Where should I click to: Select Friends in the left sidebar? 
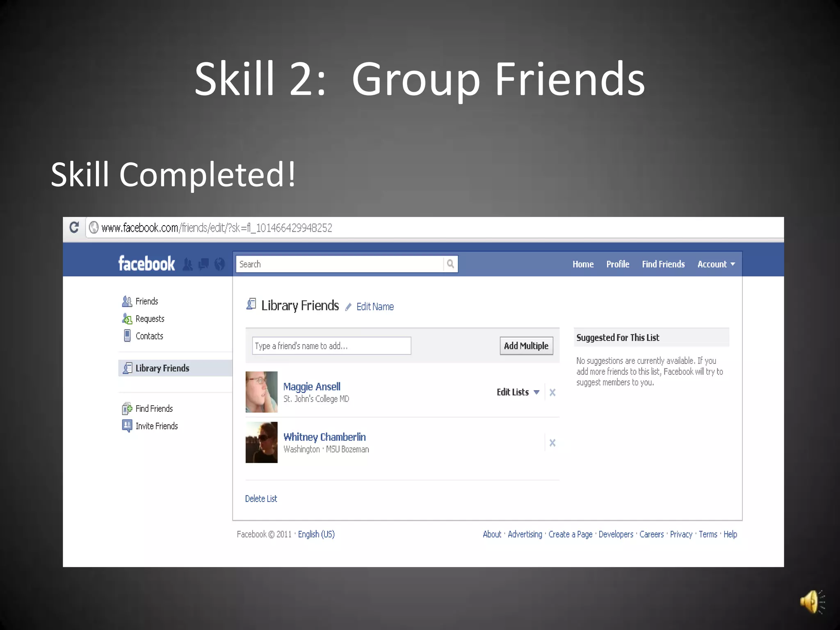click(147, 301)
